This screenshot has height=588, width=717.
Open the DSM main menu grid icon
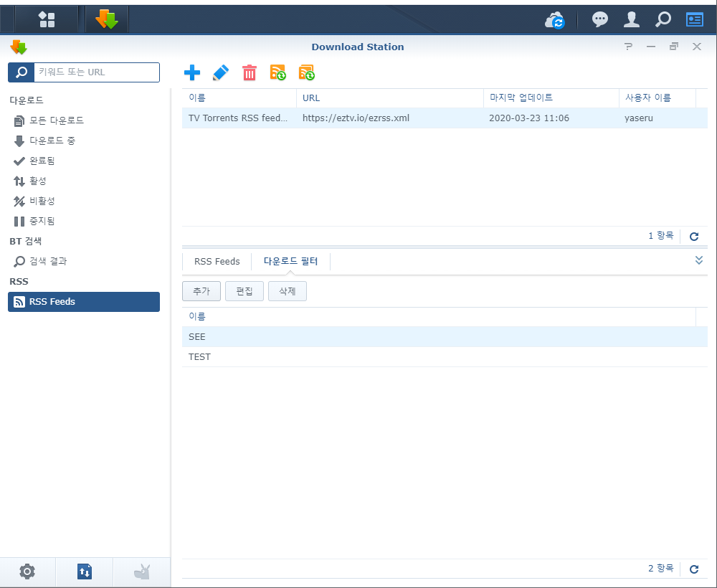click(46, 19)
